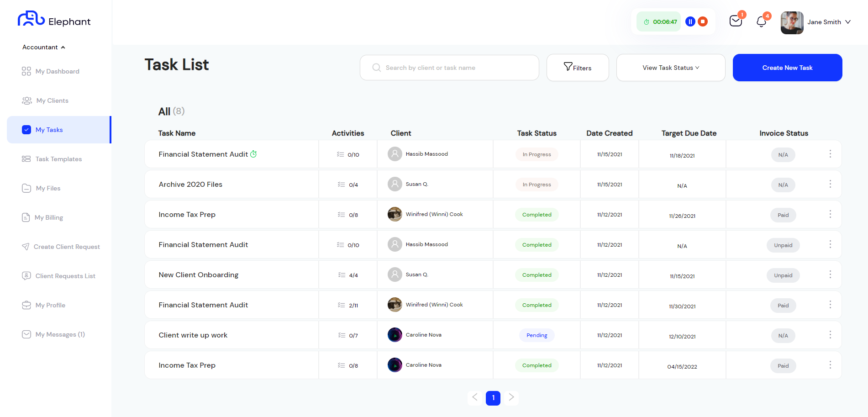
Task: Open My Billing from the sidebar
Action: (49, 217)
